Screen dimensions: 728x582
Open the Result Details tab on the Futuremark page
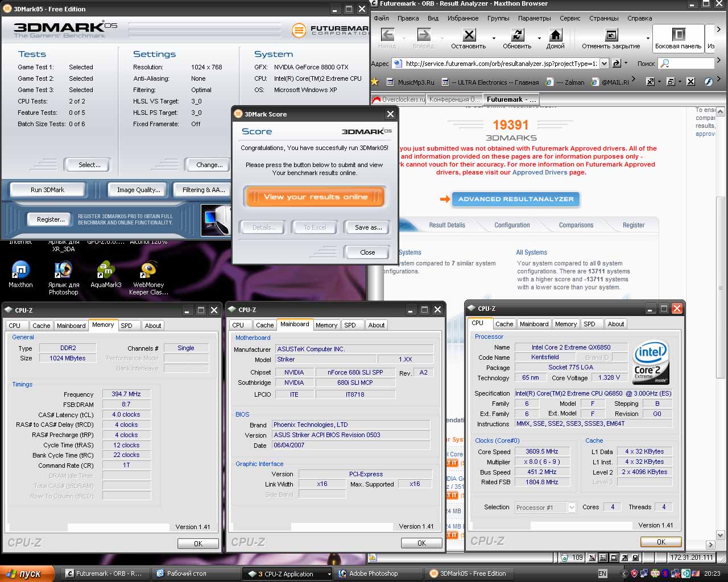(447, 225)
